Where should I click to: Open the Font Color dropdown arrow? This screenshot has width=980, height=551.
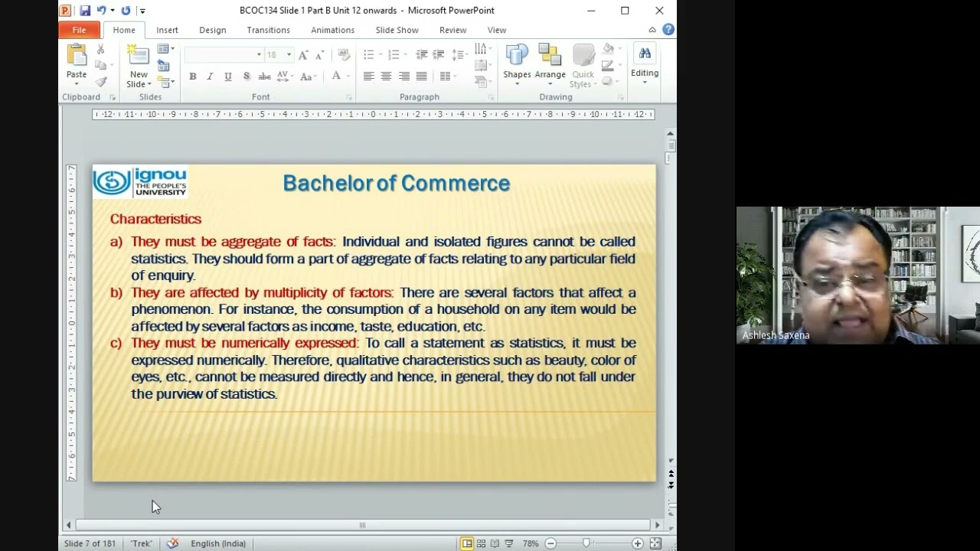coord(348,77)
